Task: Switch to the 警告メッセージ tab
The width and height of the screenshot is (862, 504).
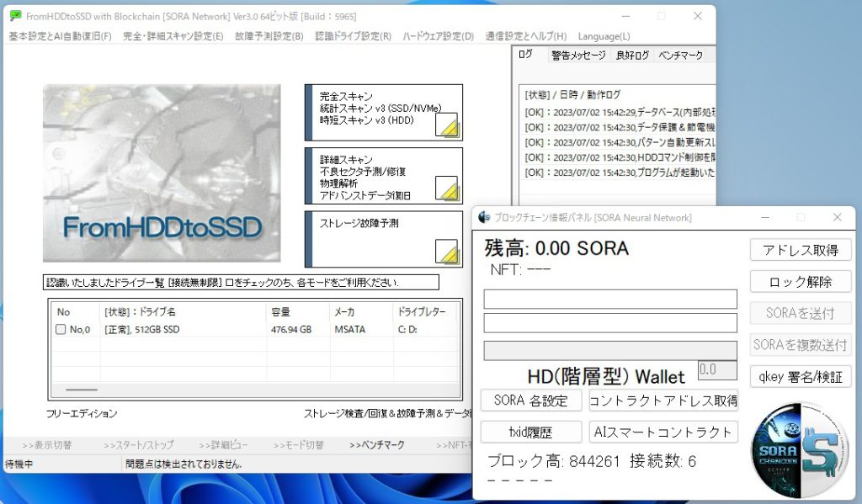Action: [578, 55]
